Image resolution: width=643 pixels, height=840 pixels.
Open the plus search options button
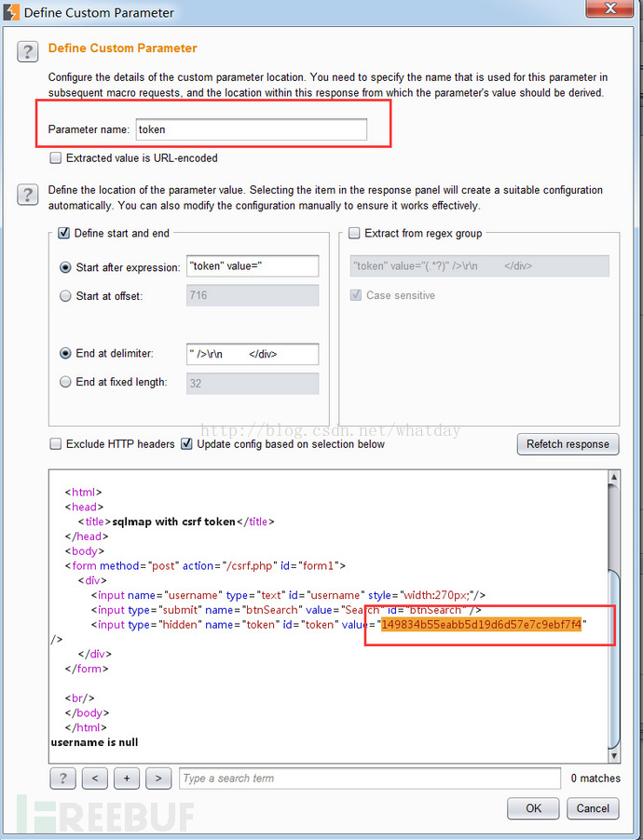127,779
